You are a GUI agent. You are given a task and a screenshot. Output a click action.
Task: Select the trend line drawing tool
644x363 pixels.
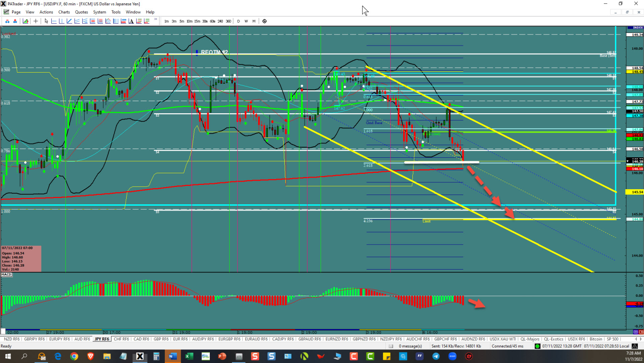pos(69,21)
